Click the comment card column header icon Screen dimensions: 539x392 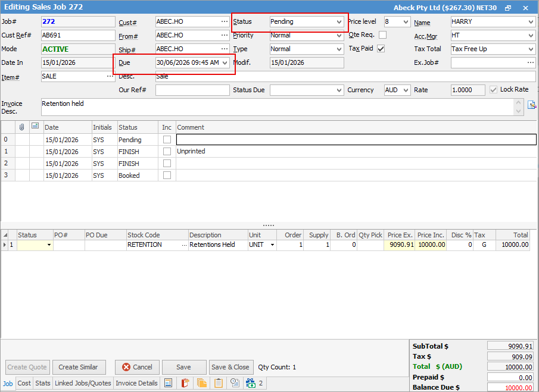coord(35,126)
